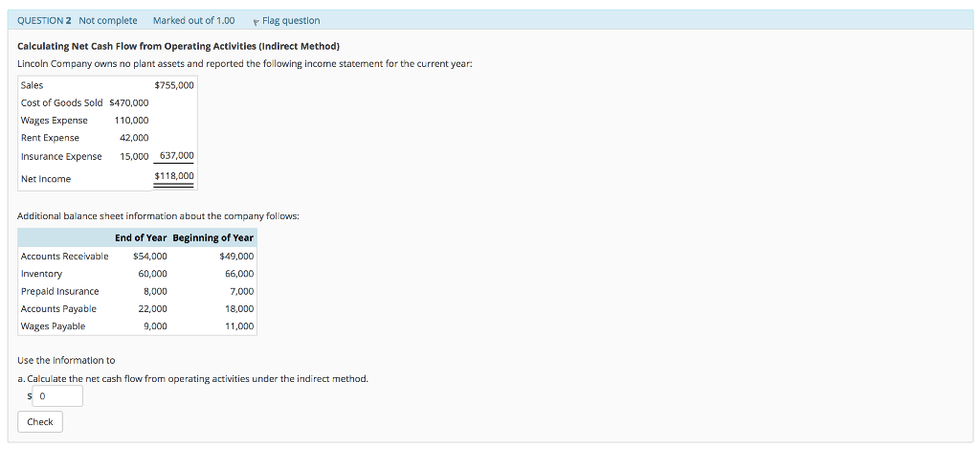
Task: Click the Prepaid Insurance row label
Action: (x=59, y=291)
